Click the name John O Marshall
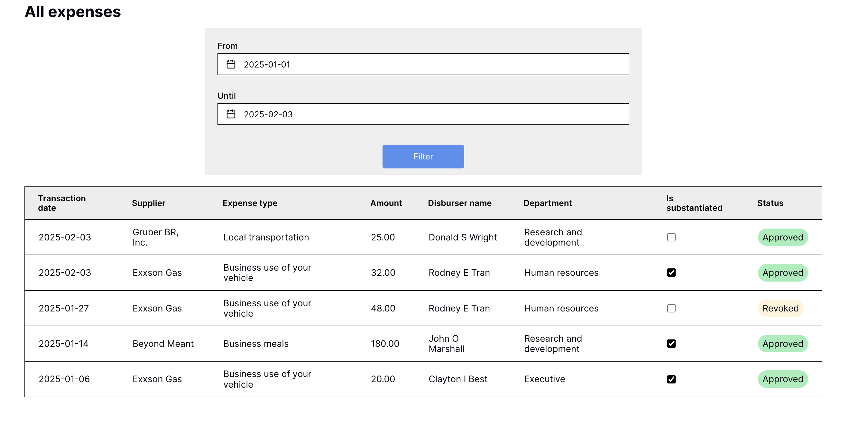This screenshot has height=441, width=868. click(x=447, y=344)
